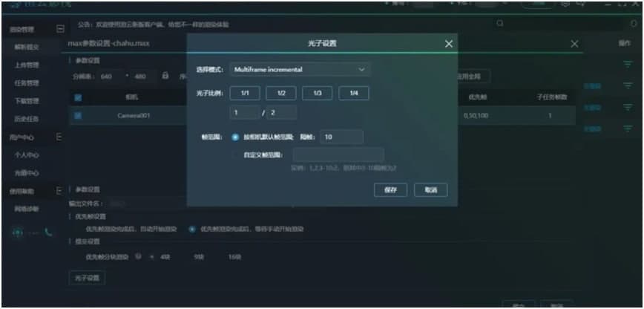Save the photon settings with 保存
Viewport: 644px width, 309px height.
[390, 190]
